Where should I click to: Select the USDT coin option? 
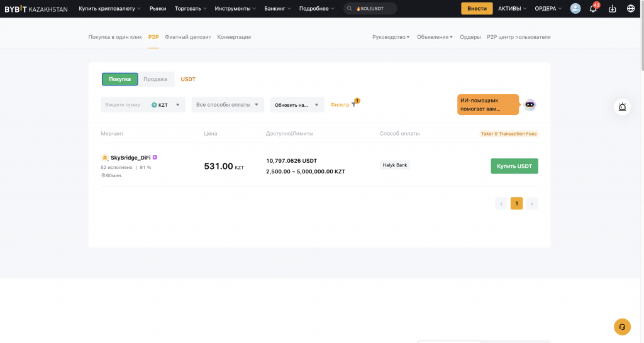188,79
